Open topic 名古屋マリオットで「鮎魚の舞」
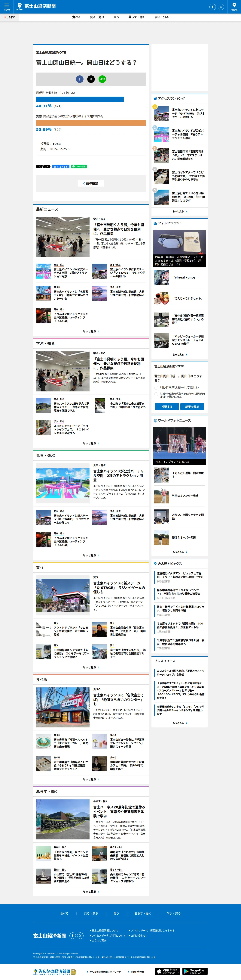This screenshot has height=980, width=241. (x=180, y=625)
